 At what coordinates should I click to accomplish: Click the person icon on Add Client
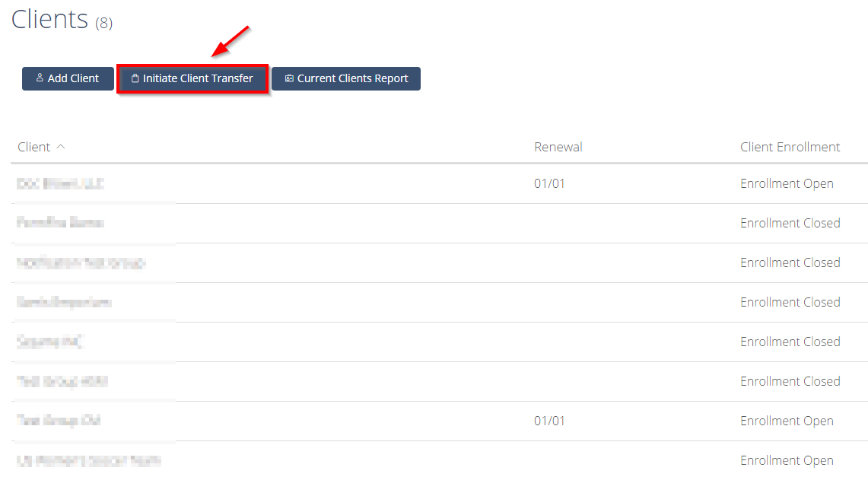point(40,78)
